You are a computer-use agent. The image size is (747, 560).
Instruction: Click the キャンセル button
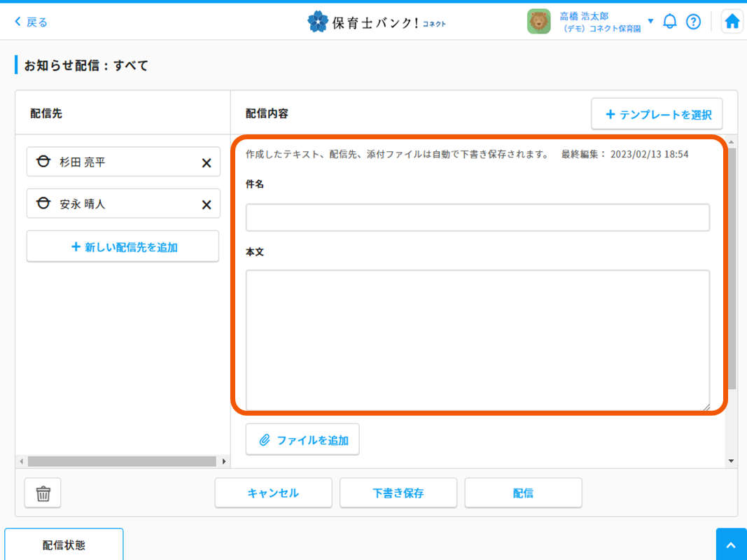coord(273,493)
